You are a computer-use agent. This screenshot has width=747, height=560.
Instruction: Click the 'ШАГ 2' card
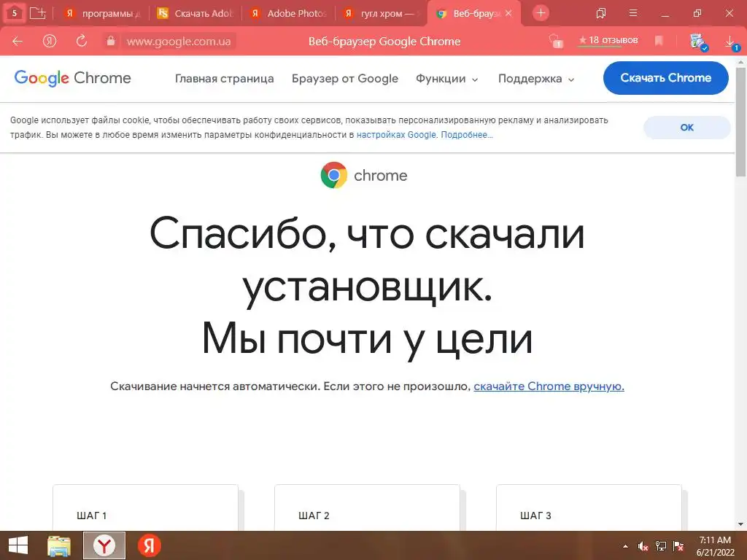point(368,507)
